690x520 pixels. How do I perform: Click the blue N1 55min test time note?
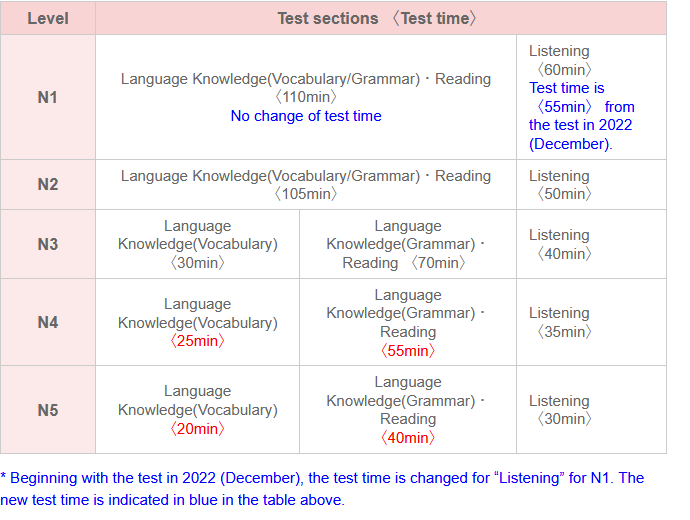click(581, 116)
